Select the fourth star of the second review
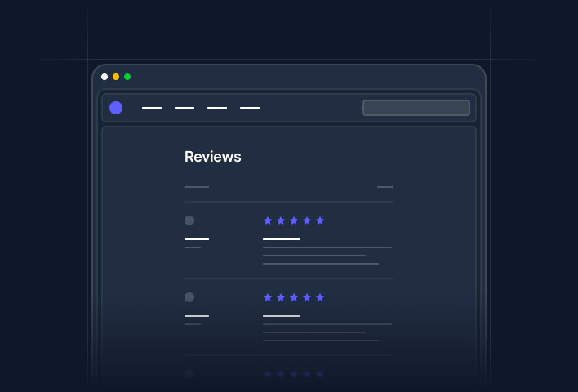Viewport: 578px width, 392px height. pyautogui.click(x=307, y=297)
